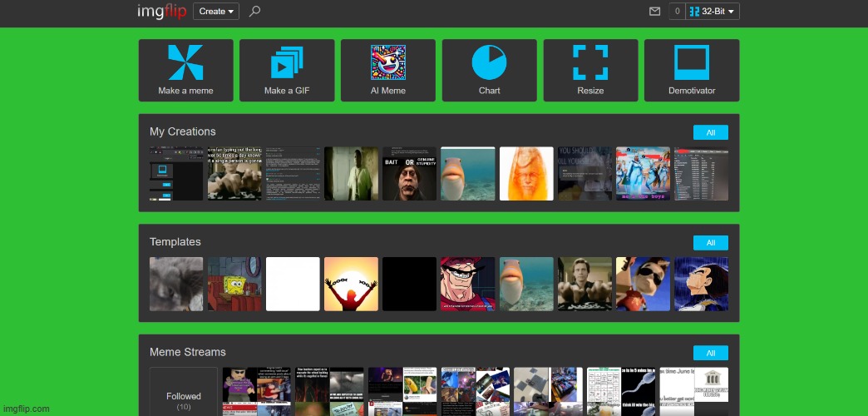Open the stream with gray tiles image
The image size is (868, 416).
(548, 392)
